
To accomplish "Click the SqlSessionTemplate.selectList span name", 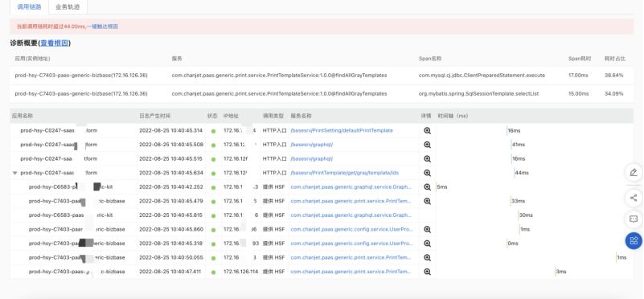I will click(478, 94).
